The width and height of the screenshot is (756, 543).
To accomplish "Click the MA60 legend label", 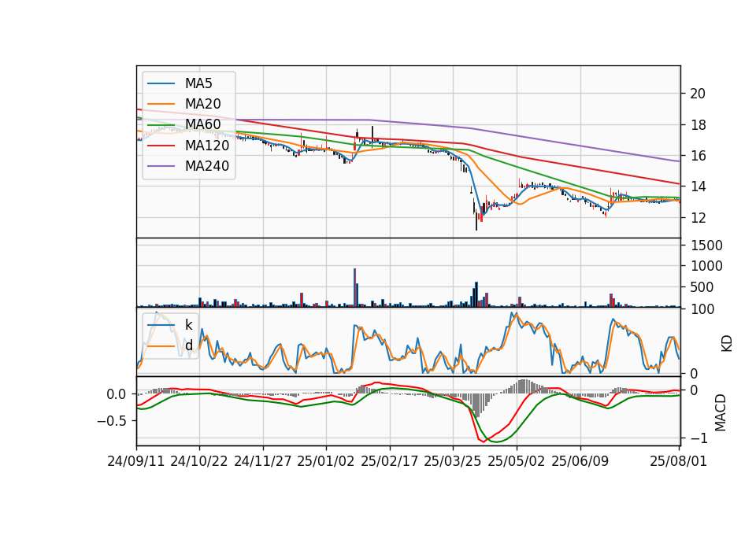I will click(x=202, y=124).
